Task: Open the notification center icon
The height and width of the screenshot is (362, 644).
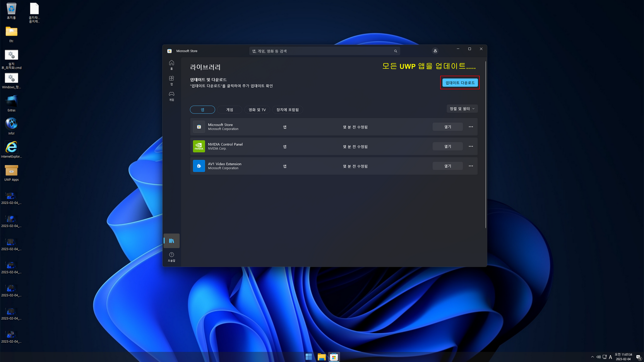Action: 638,357
